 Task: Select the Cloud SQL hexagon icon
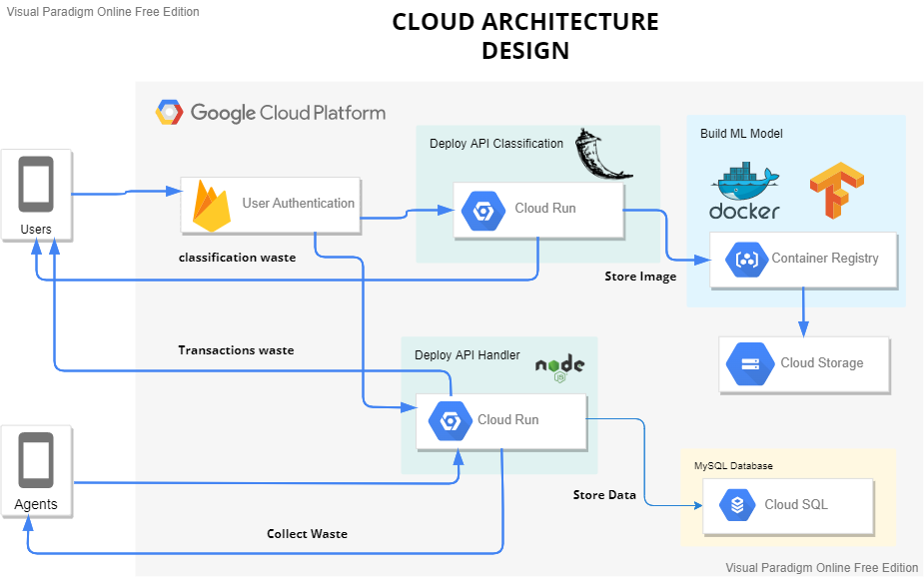tap(737, 505)
